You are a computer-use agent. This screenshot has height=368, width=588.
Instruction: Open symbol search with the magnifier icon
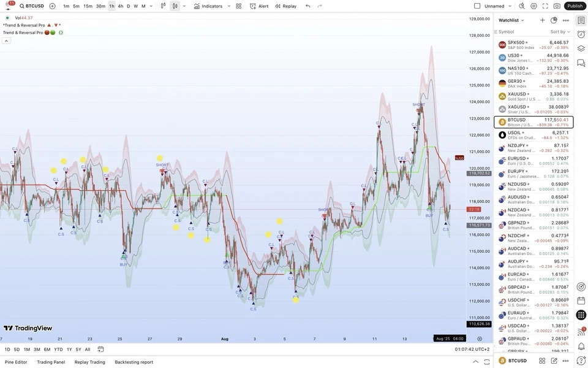point(21,6)
